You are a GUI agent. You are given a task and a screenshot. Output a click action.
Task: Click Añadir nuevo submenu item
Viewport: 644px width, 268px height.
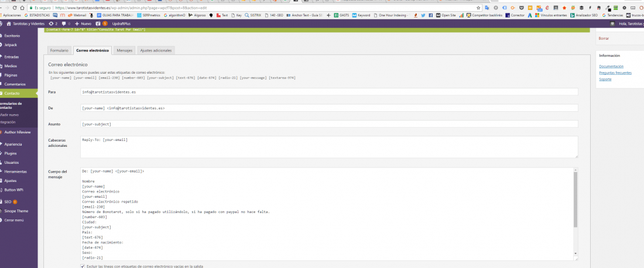[x=9, y=115]
